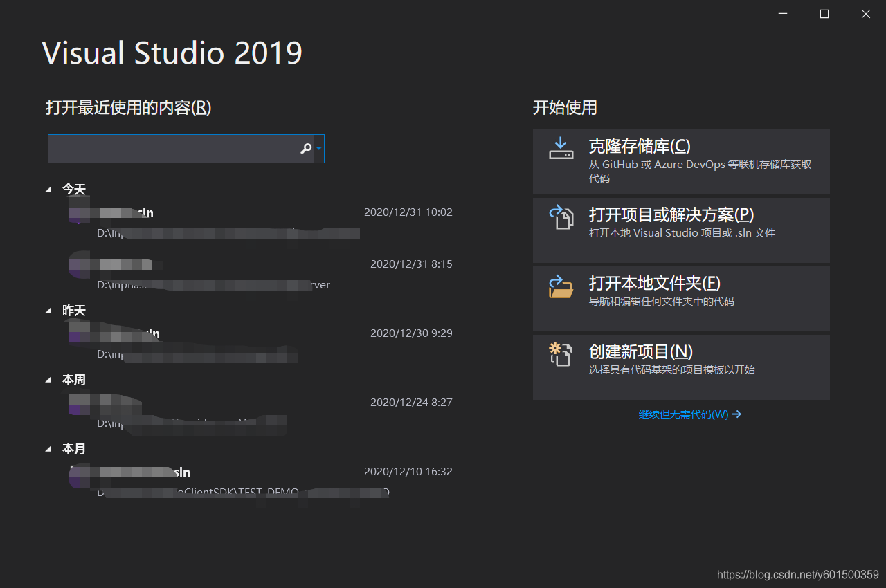Image resolution: width=886 pixels, height=588 pixels.
Task: Click the 今天 group label
Action: point(74,189)
